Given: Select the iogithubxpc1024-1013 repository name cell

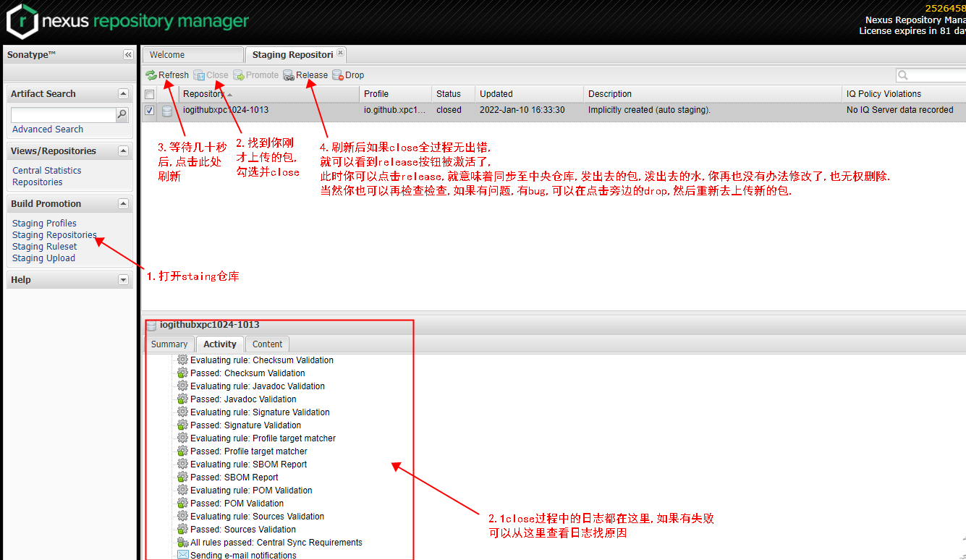Looking at the screenshot, I should coord(226,110).
